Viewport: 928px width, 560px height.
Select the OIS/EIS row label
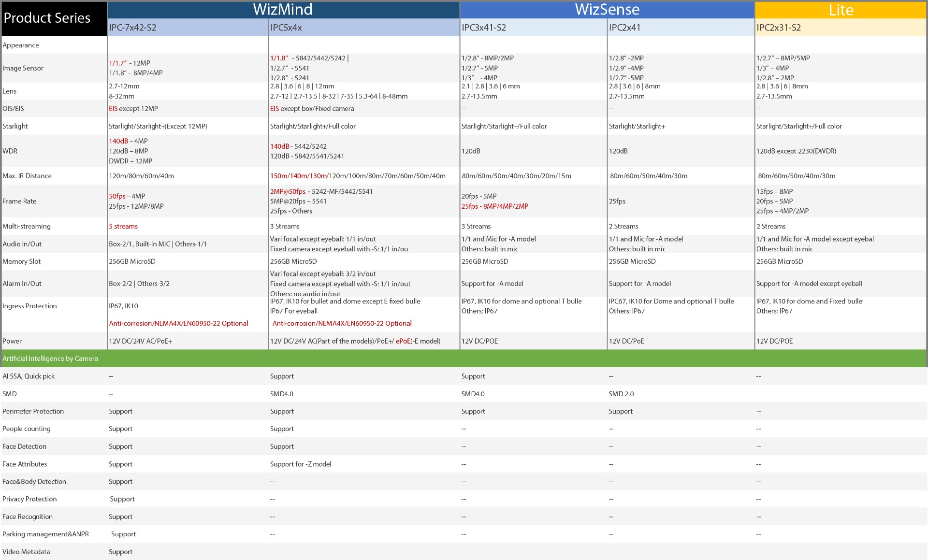click(x=13, y=108)
